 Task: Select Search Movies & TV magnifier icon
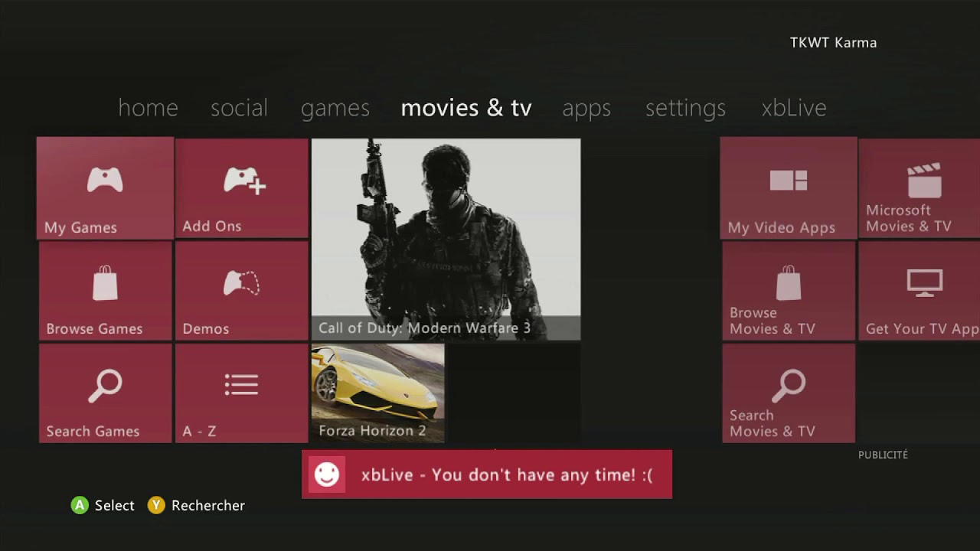pos(789,386)
